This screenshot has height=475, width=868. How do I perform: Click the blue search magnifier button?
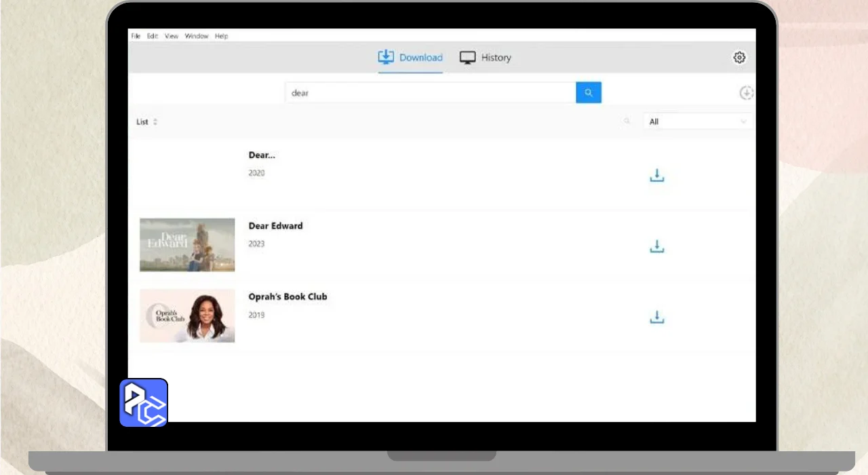pyautogui.click(x=589, y=93)
